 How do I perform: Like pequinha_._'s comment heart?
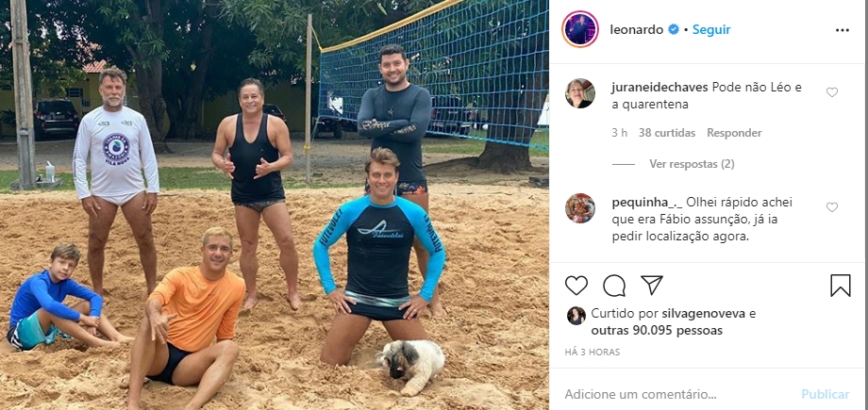pyautogui.click(x=831, y=207)
